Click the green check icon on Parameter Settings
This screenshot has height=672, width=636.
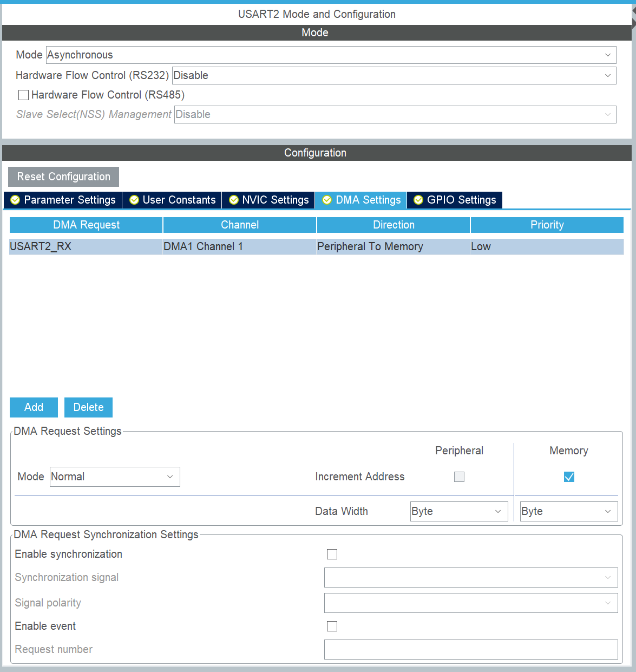[x=15, y=200]
